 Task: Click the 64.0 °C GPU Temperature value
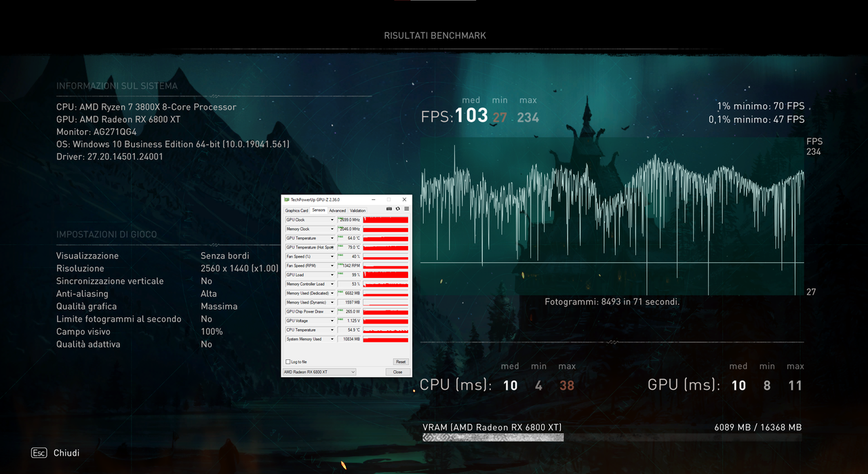(x=349, y=238)
